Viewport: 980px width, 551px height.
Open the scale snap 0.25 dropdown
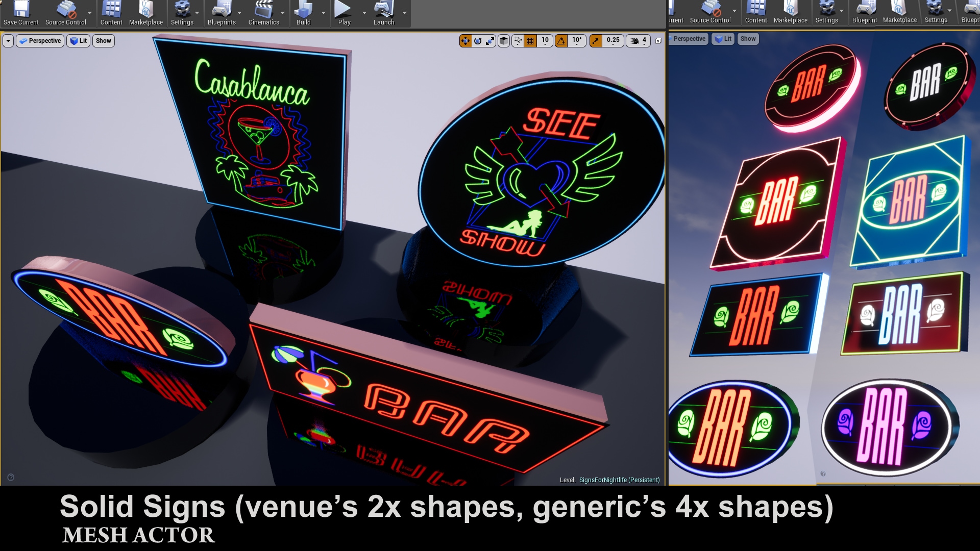(x=613, y=41)
